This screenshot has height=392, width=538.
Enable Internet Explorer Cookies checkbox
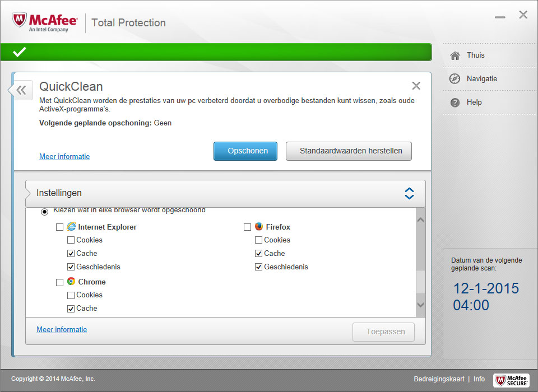point(71,240)
